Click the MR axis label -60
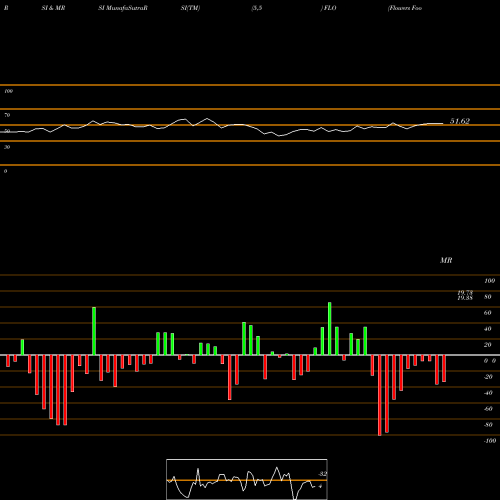The width and height of the screenshot is (500, 500). point(488,409)
